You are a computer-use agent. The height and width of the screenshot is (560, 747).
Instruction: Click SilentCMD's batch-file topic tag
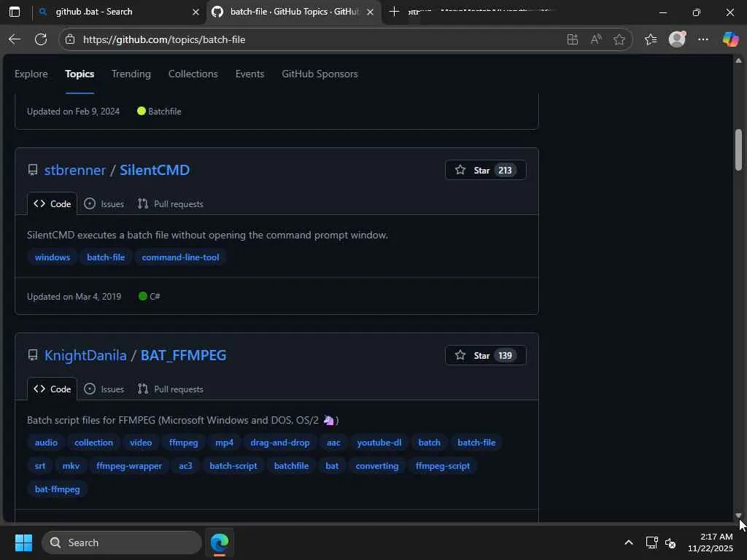pyautogui.click(x=106, y=257)
